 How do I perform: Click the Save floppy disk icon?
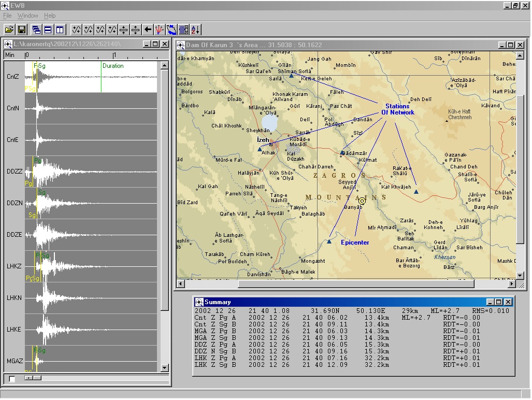tap(22, 30)
